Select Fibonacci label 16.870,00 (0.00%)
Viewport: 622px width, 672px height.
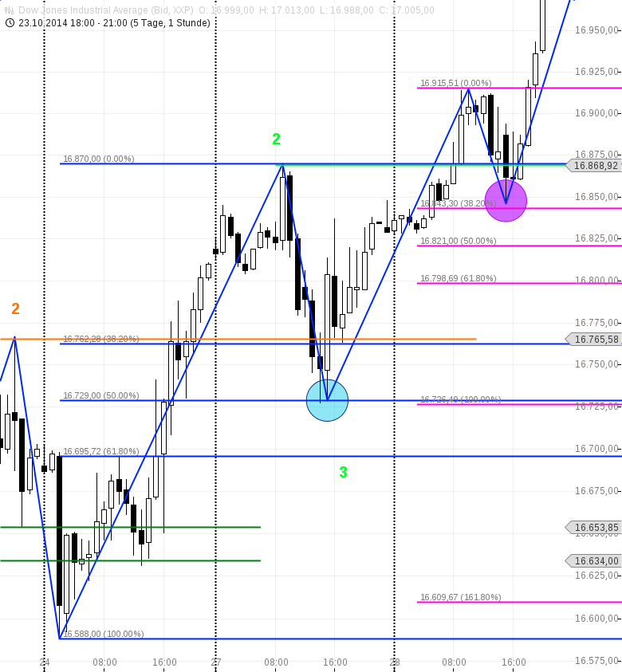coord(99,159)
